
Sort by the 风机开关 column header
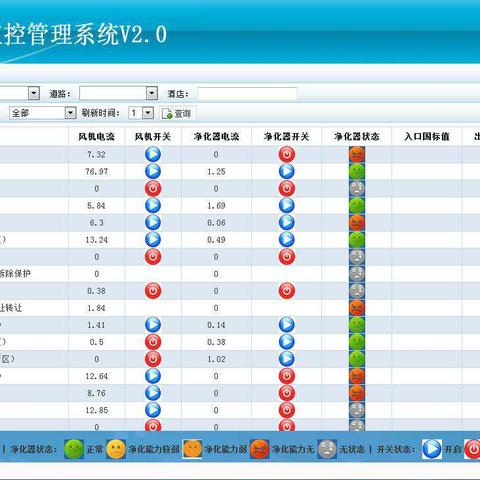click(153, 136)
